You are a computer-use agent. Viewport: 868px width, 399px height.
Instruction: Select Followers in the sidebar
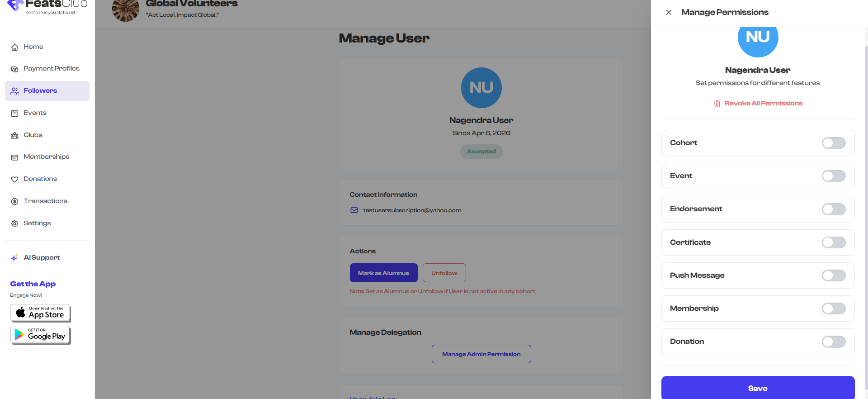pyautogui.click(x=47, y=91)
